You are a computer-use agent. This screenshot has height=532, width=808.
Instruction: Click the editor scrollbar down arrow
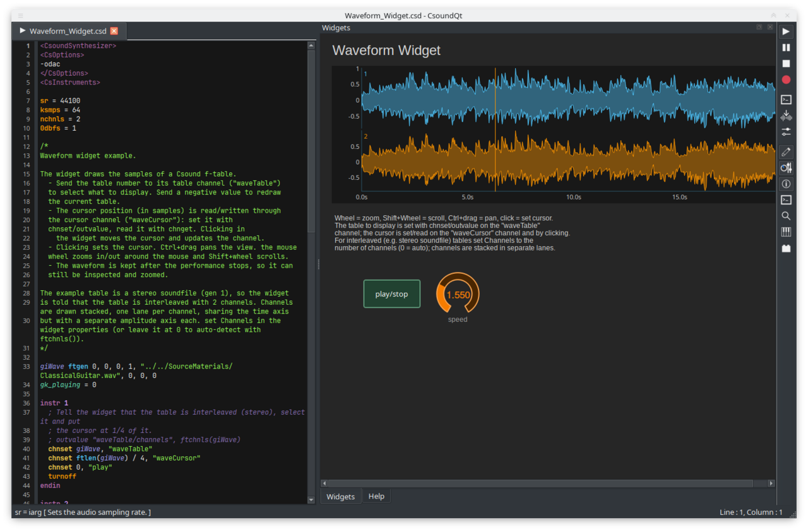point(311,500)
